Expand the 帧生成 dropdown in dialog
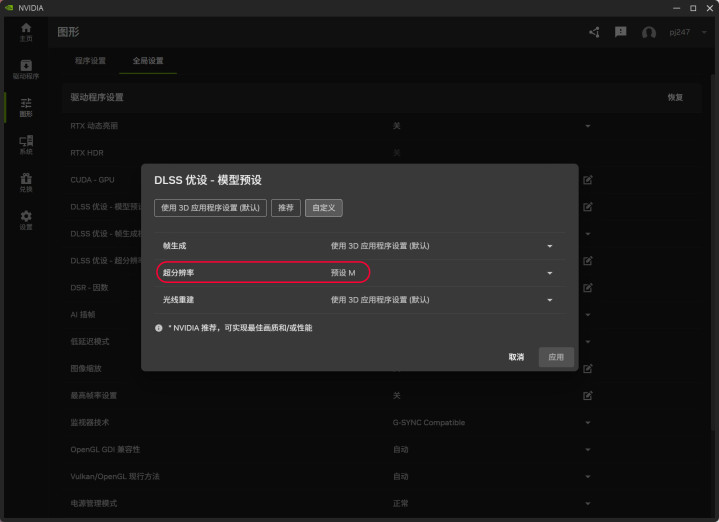719x522 pixels. pyautogui.click(x=549, y=246)
